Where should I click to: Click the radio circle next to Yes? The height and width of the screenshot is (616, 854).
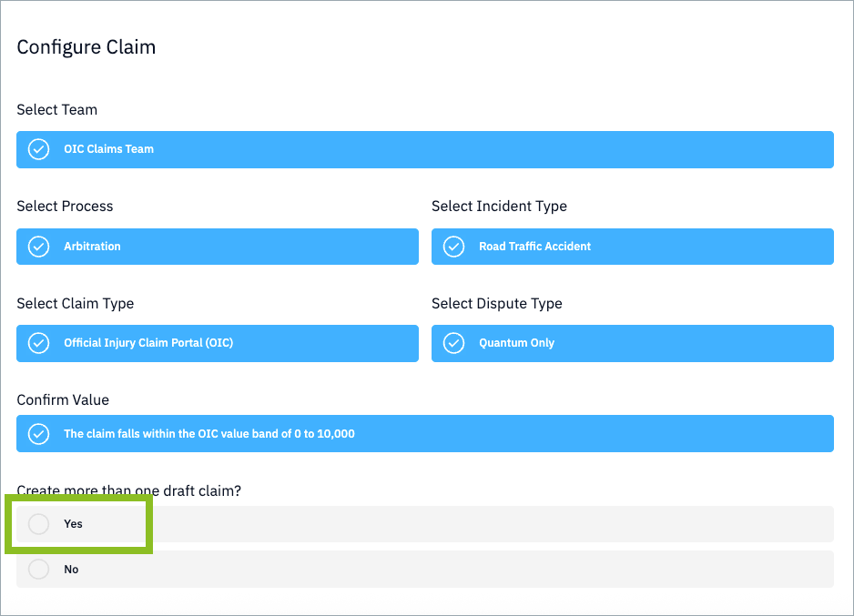(x=38, y=523)
